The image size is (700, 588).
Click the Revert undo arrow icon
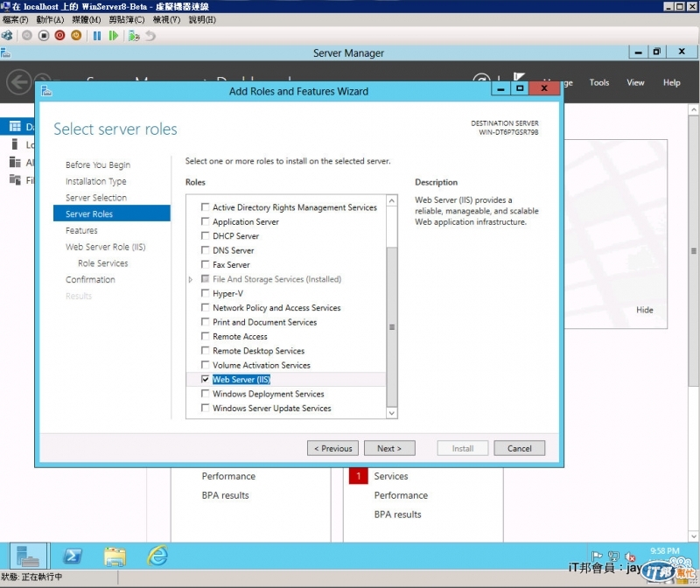click(150, 36)
